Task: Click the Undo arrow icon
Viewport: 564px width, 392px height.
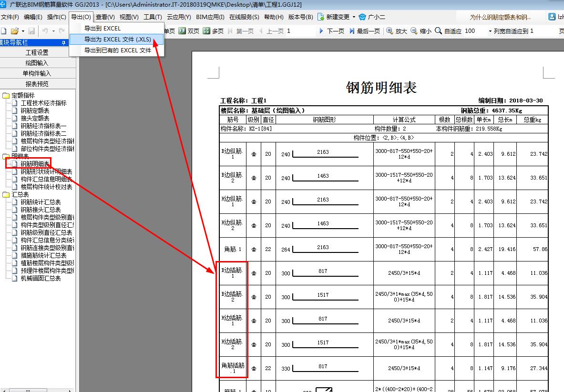Action: (x=45, y=31)
